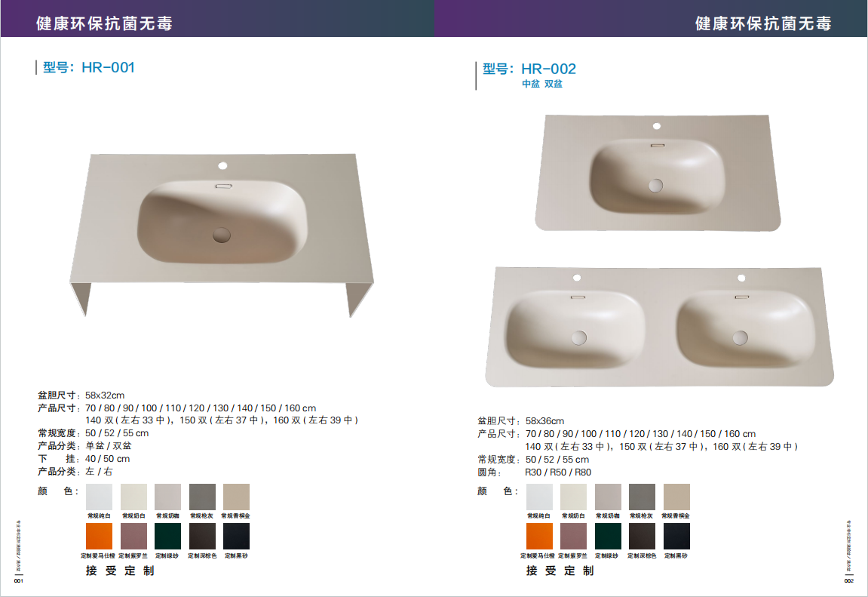Click the 中盆 双盆 subtitle under HR-002
868x597 pixels.
[542, 84]
